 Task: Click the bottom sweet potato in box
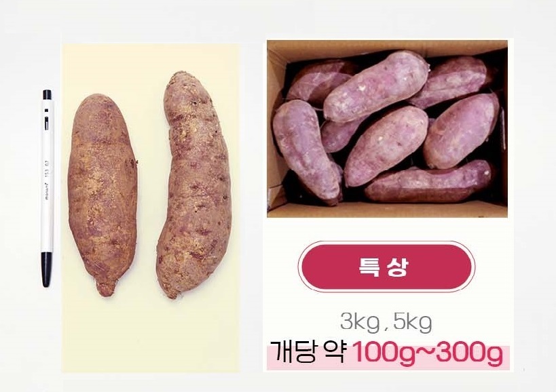point(428,181)
